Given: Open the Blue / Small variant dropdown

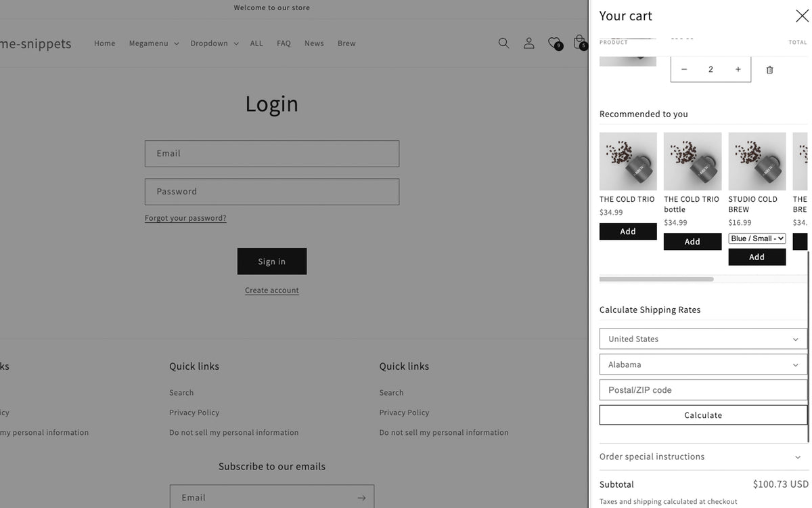Looking at the screenshot, I should [757, 238].
